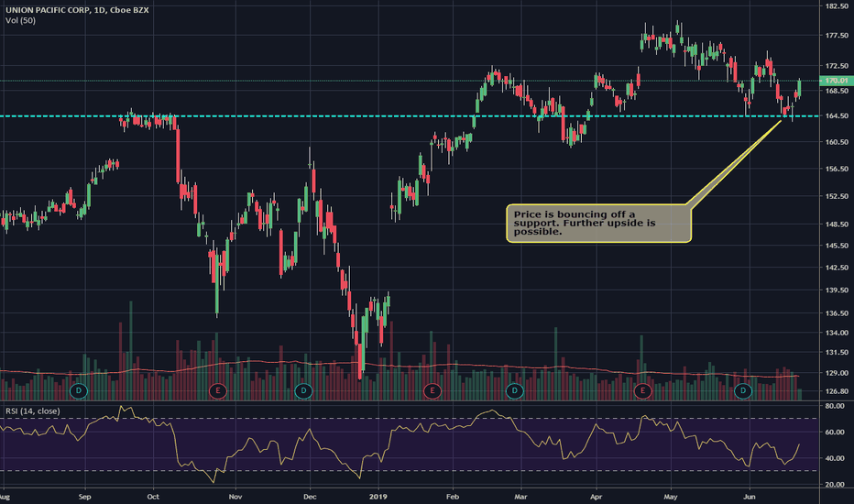This screenshot has width=854, height=504.
Task: Click the late-February dividend D marker
Action: [515, 390]
